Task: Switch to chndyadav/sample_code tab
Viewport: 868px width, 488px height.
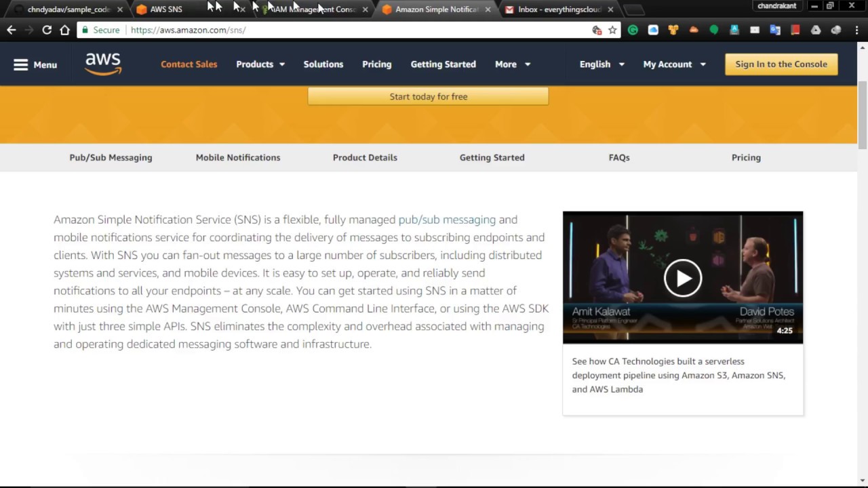Action: (68, 9)
